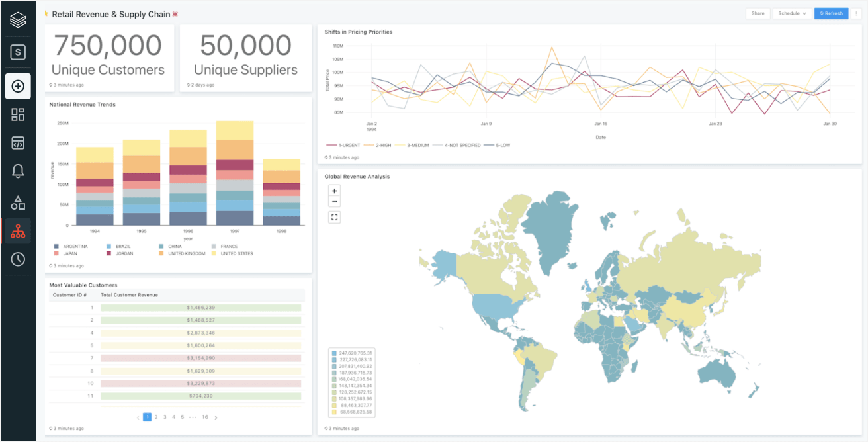Toggle the ARGENTINA series in the chart legend
Image resolution: width=868 pixels, height=442 pixels.
click(x=72, y=247)
